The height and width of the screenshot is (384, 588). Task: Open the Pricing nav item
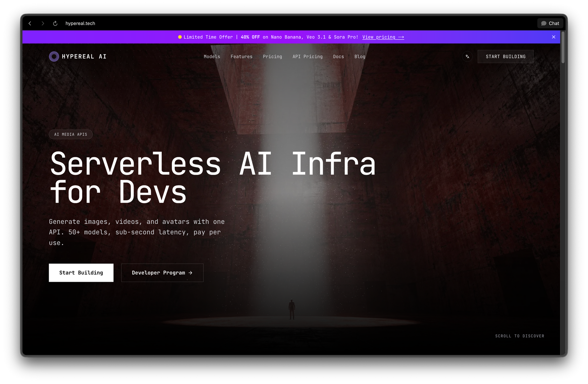pyautogui.click(x=273, y=56)
